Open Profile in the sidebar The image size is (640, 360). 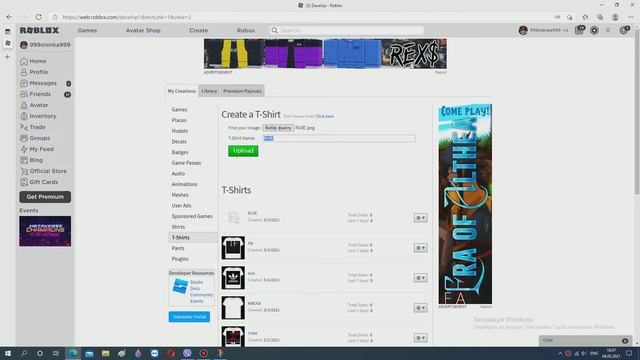point(34,72)
